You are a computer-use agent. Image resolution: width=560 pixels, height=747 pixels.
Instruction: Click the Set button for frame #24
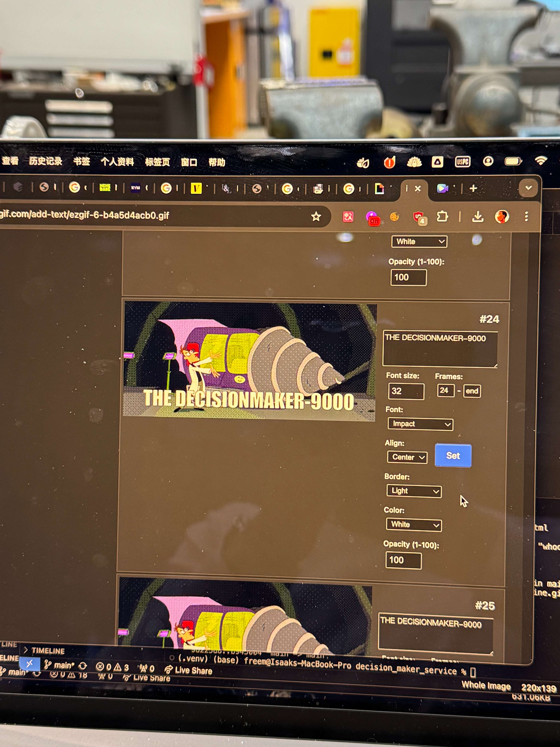(x=453, y=456)
